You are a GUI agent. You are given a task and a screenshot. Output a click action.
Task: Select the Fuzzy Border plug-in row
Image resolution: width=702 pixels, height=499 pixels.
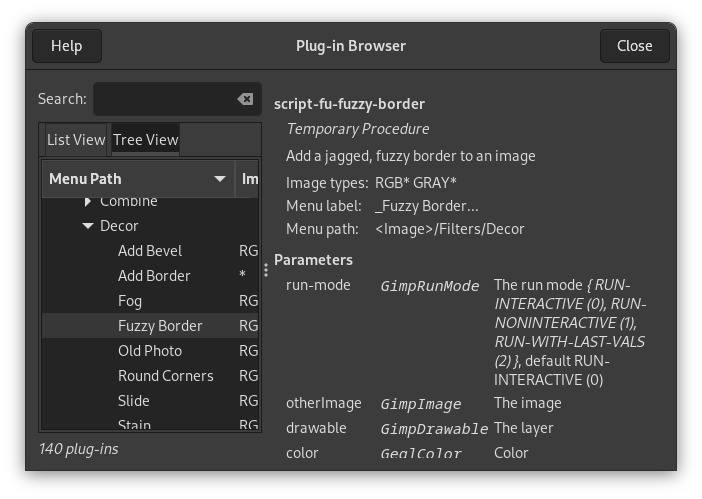click(x=160, y=326)
